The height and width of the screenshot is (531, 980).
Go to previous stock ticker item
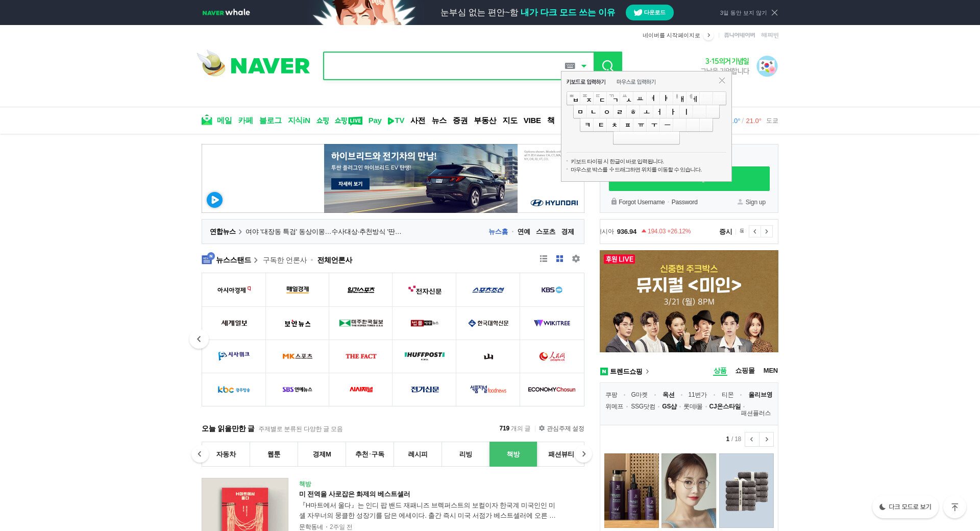[755, 231]
